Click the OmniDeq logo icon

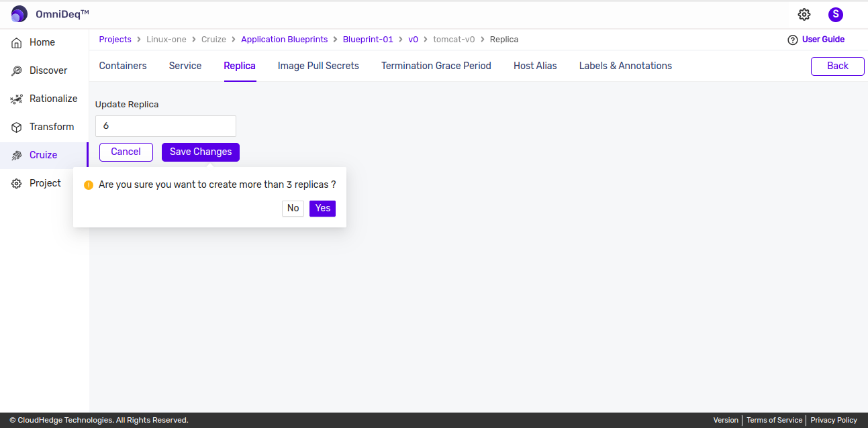[19, 14]
